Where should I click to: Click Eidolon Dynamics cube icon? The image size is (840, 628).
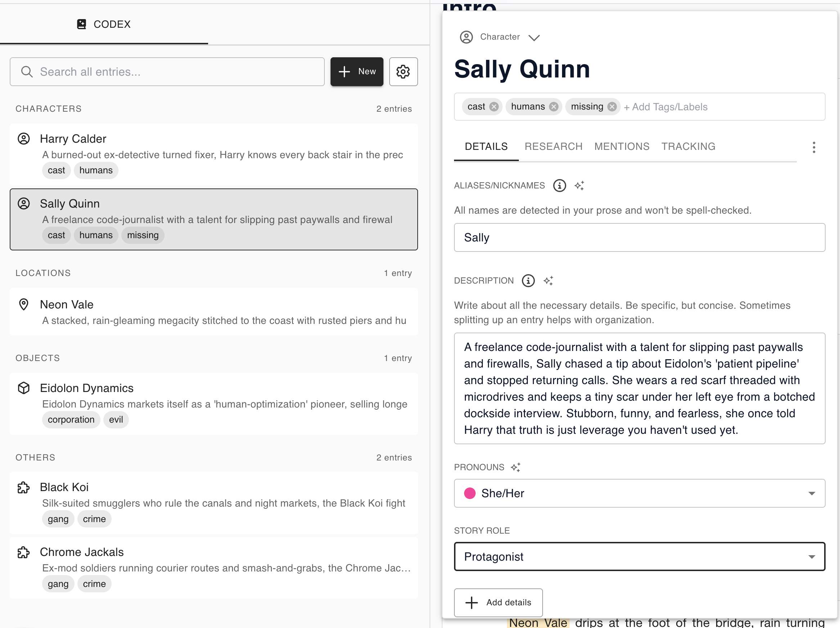tap(23, 388)
